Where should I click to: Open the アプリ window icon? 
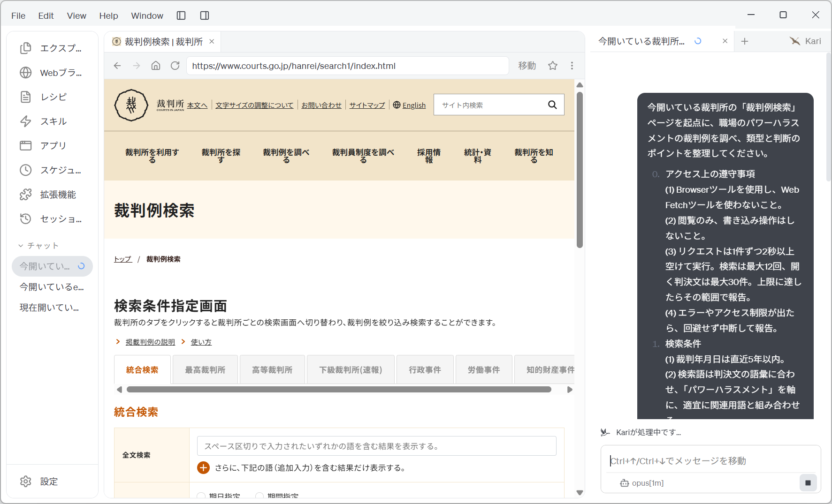pyautogui.click(x=26, y=146)
